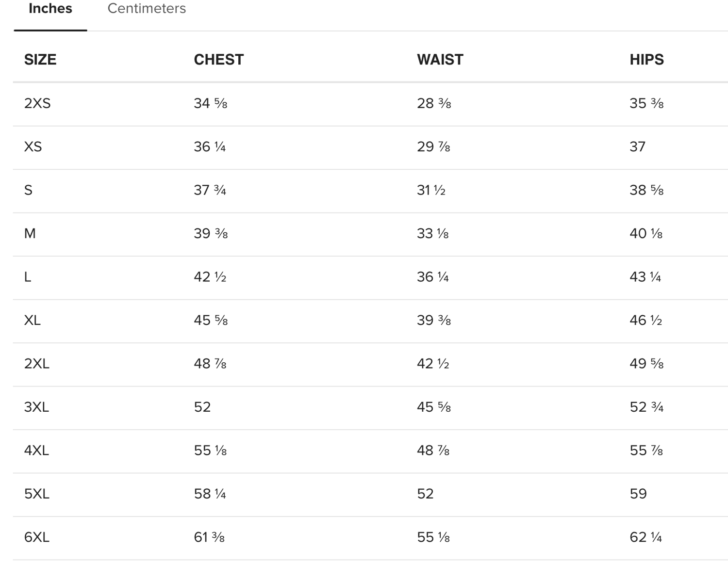Click chest value 34 ⅝ for 2XS
This screenshot has height=564, width=728.
pyautogui.click(x=211, y=103)
